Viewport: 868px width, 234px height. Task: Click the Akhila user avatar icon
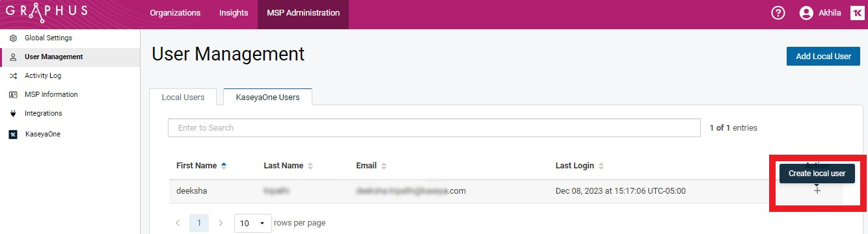(807, 13)
